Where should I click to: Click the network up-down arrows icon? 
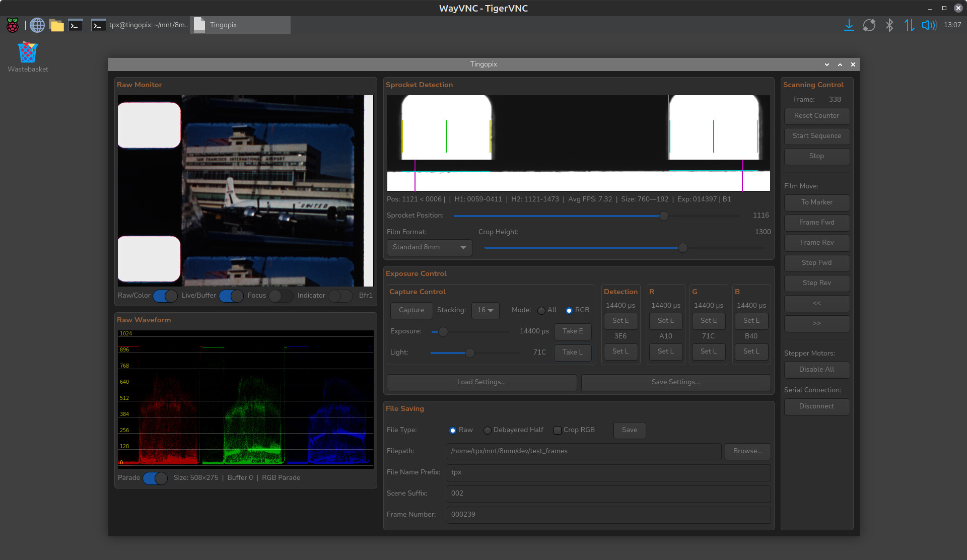pos(909,25)
